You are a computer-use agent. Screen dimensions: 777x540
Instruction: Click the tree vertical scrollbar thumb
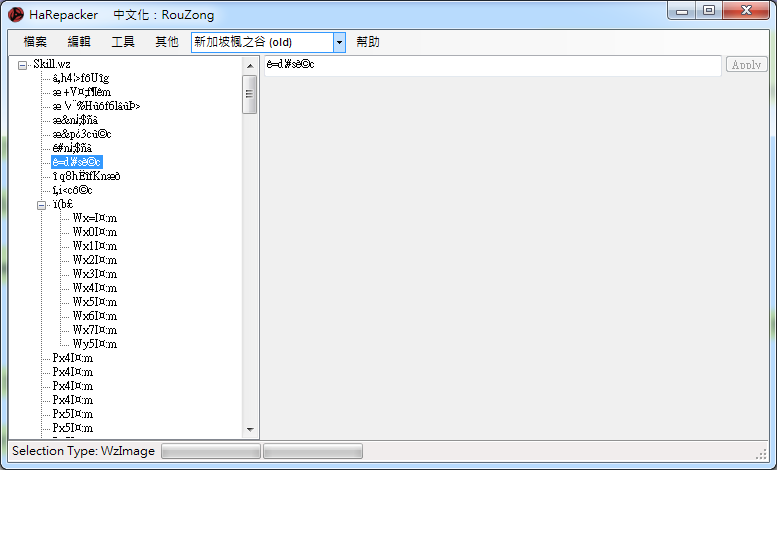[250, 94]
